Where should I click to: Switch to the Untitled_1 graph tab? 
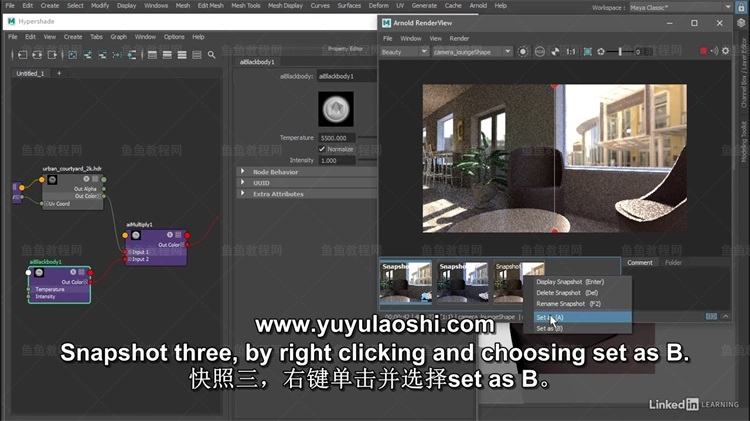[x=30, y=73]
